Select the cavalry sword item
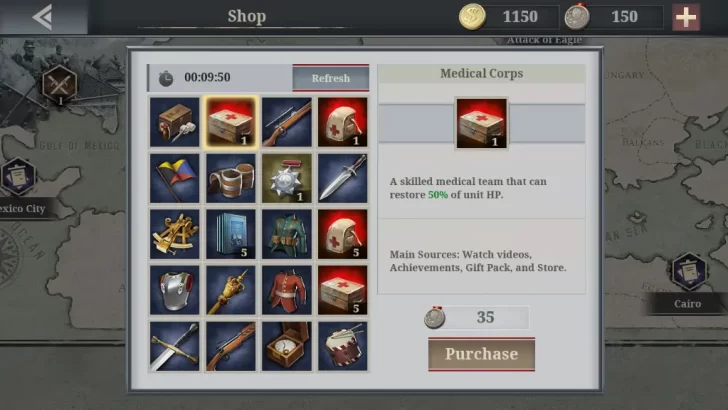Viewport: 728px width, 410px height. pos(175,346)
